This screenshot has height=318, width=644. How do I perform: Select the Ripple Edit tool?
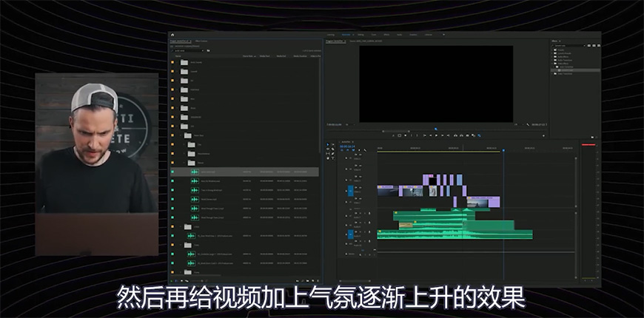coord(328,149)
